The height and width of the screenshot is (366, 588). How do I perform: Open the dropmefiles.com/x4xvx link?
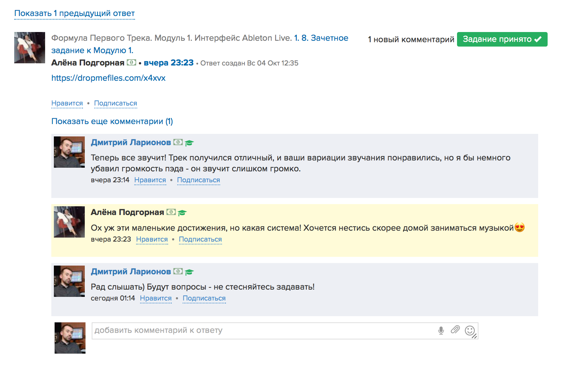[108, 78]
